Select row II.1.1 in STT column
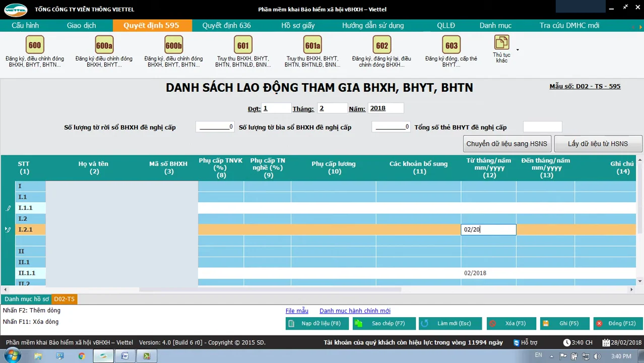 (x=30, y=273)
